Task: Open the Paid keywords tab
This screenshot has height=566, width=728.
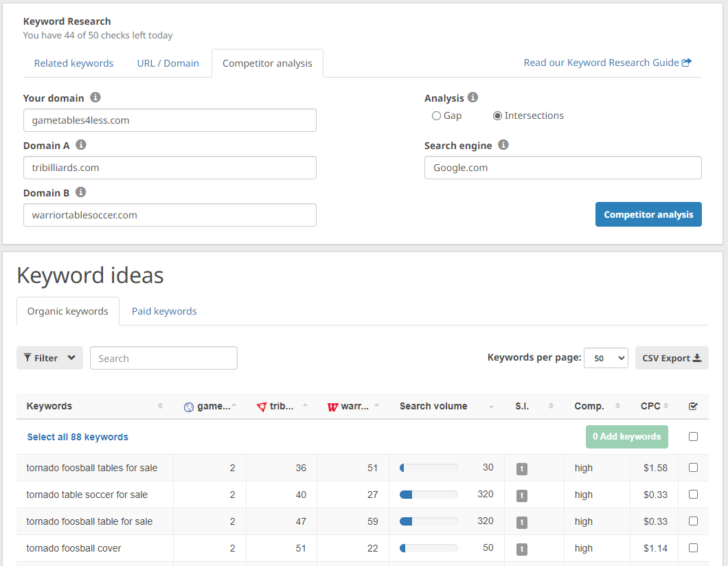Action: tap(164, 311)
